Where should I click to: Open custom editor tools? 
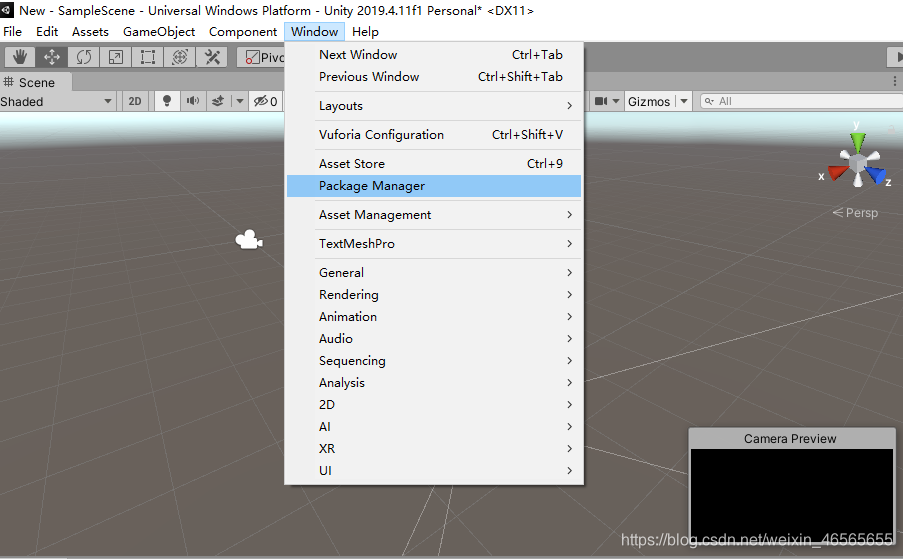click(x=213, y=57)
